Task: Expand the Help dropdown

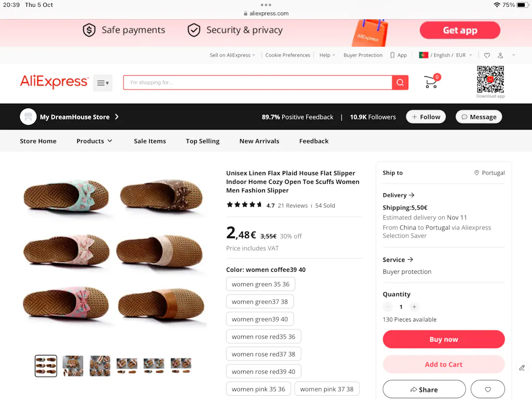Action: [327, 55]
